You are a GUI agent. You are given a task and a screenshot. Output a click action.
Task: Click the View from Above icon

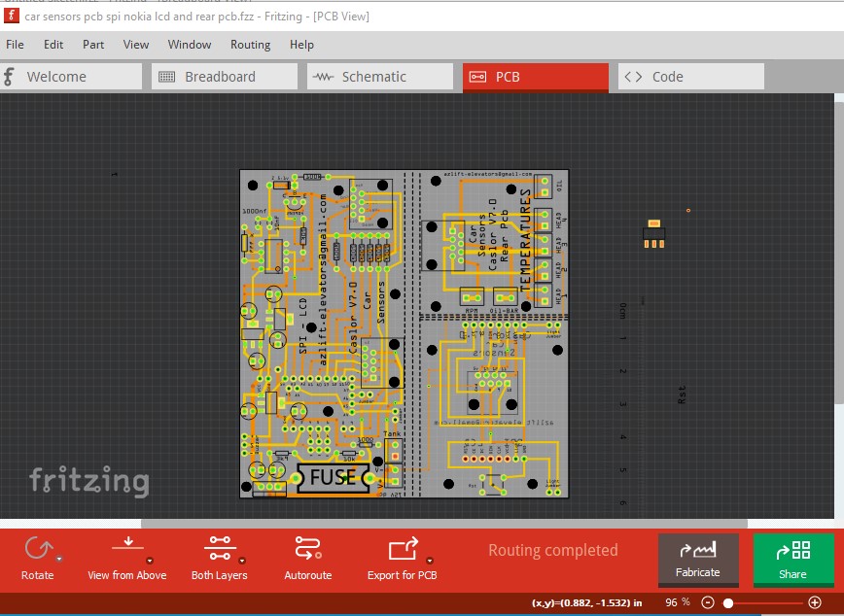128,544
